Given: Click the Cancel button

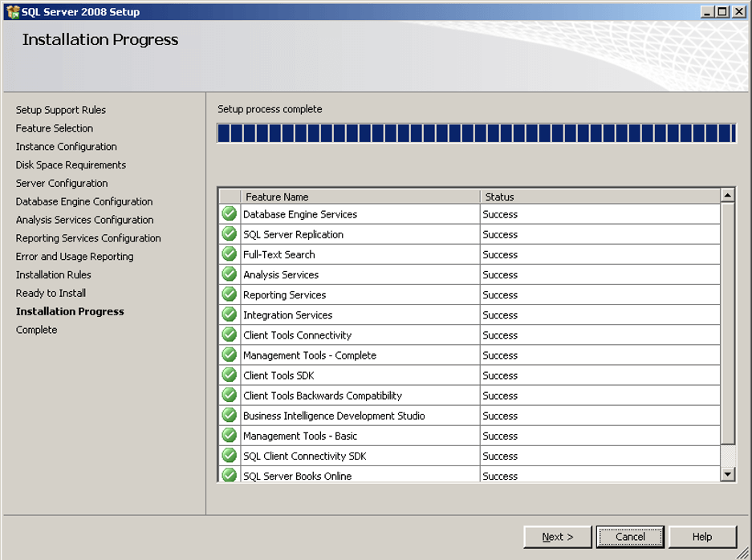Looking at the screenshot, I should coord(630,537).
